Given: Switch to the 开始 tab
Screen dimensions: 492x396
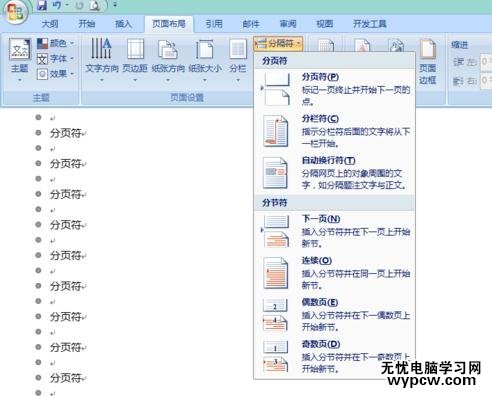Looking at the screenshot, I should (x=87, y=24).
